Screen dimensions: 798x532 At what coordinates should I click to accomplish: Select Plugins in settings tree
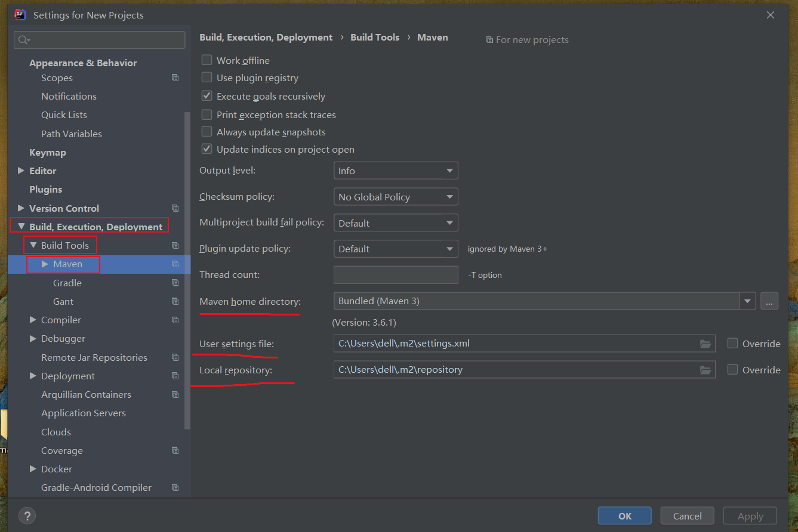[46, 189]
